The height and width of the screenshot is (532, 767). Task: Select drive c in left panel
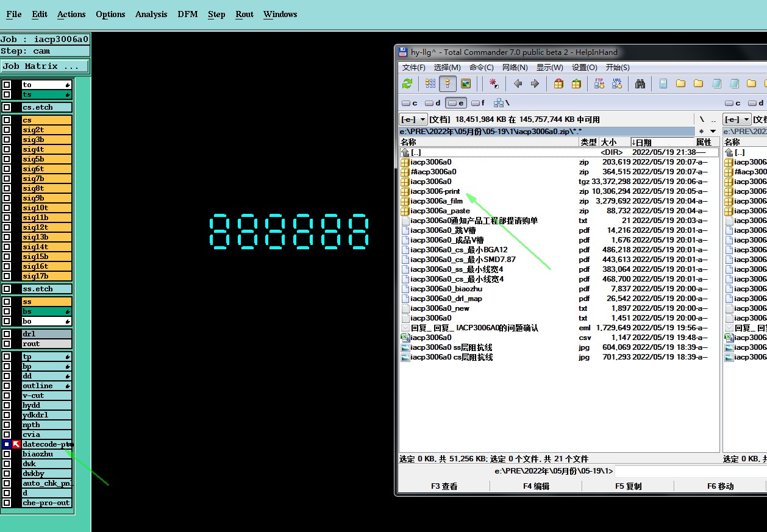pyautogui.click(x=410, y=103)
